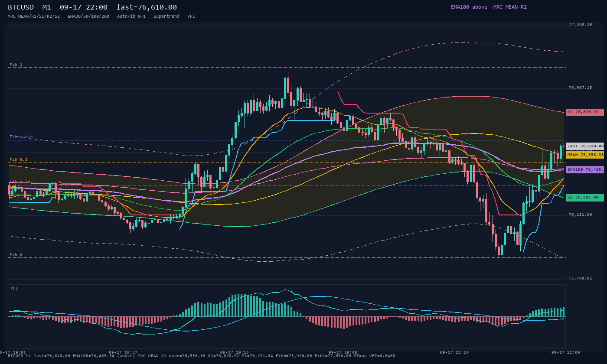This screenshot has height=364, width=607.
Task: Click the 77,360.20 price axis value
Action: (x=580, y=24)
